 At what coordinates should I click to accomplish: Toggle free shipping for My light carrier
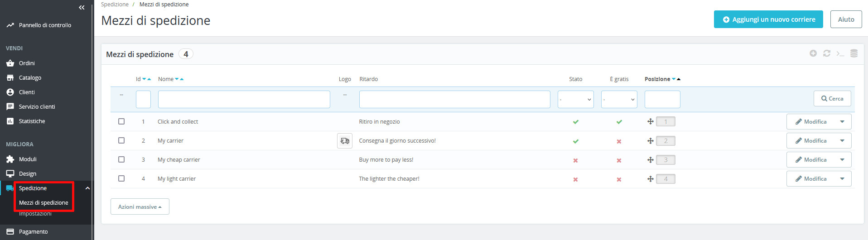[619, 179]
